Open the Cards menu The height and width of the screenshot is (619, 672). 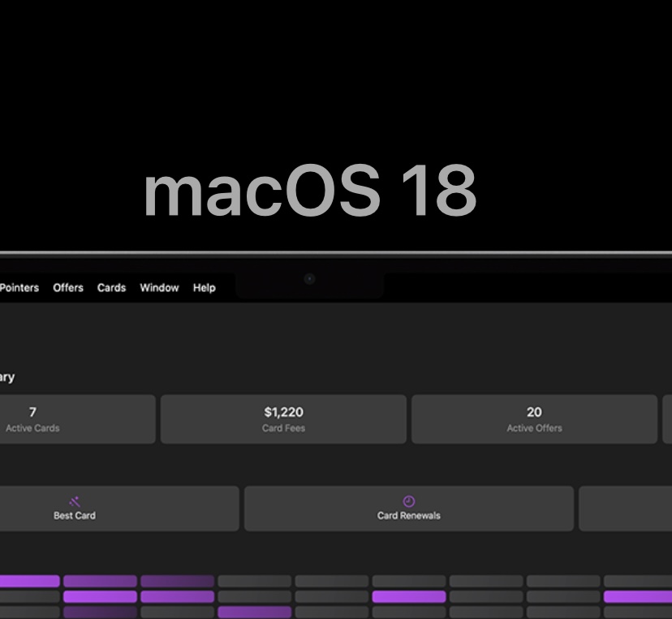click(111, 288)
